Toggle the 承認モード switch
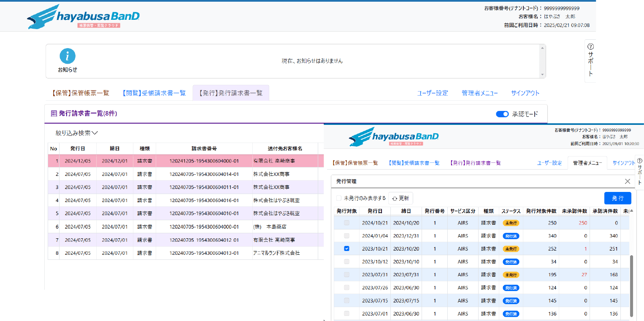 pyautogui.click(x=502, y=114)
